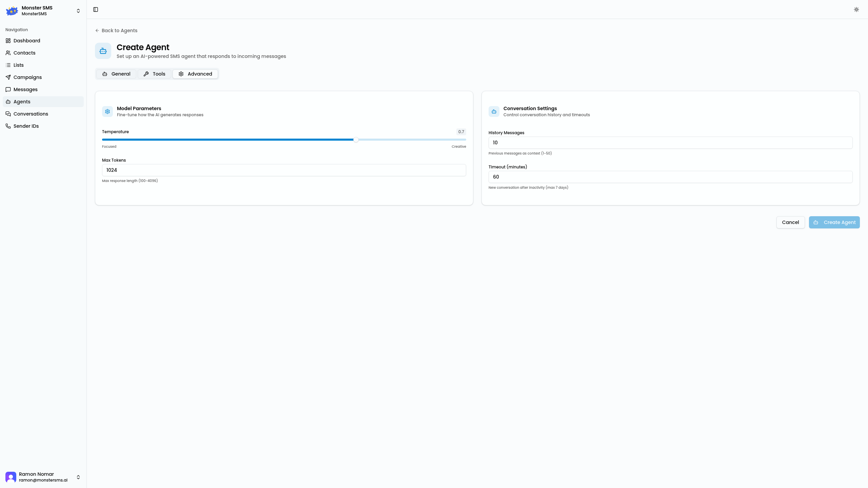This screenshot has height=488, width=868.
Task: Click the Messages speech bubble icon
Action: click(x=8, y=89)
